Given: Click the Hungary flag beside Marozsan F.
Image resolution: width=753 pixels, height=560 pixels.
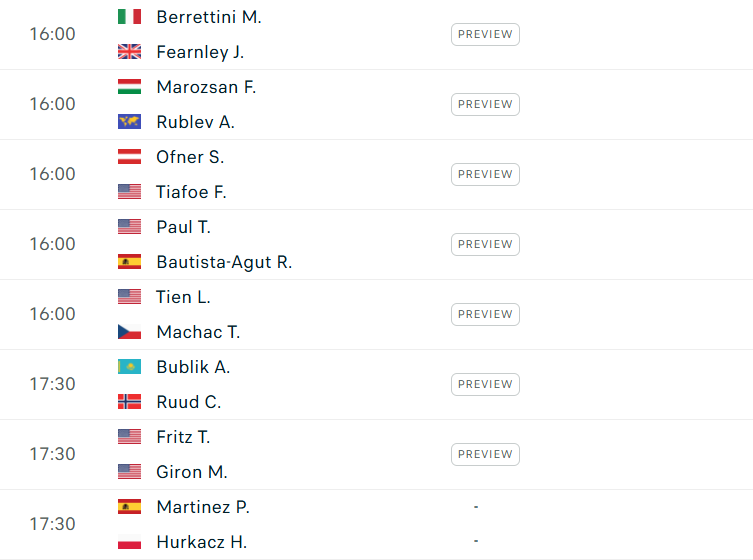Looking at the screenshot, I should [129, 87].
